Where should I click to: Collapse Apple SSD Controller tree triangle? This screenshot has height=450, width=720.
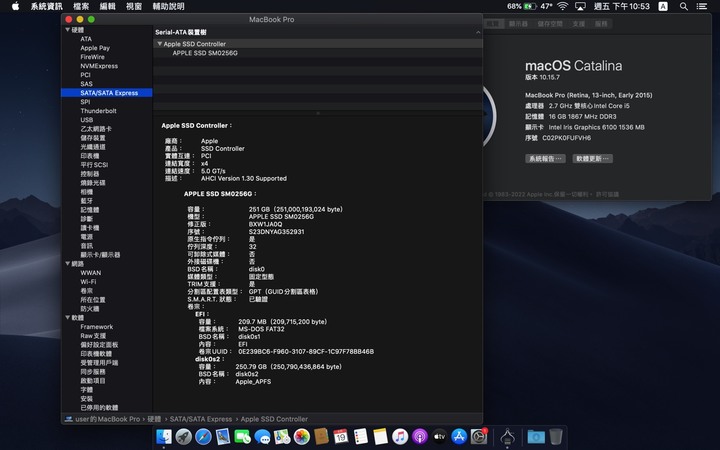pyautogui.click(x=159, y=44)
